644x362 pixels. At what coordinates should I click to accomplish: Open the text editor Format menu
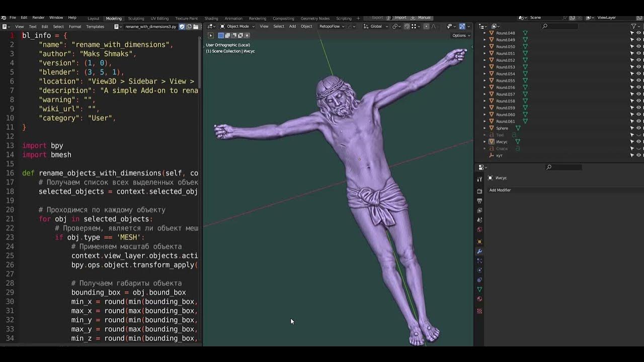point(75,27)
